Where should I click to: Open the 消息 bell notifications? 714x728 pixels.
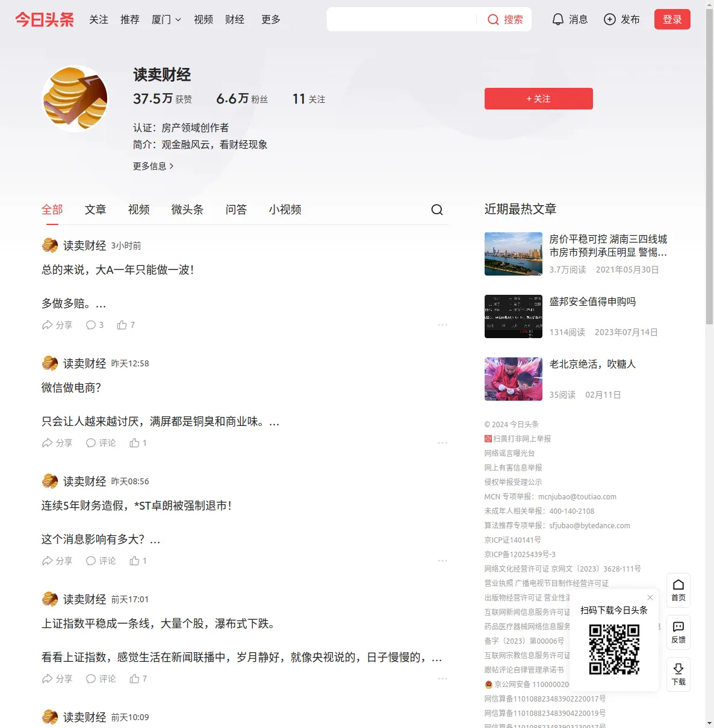(570, 19)
